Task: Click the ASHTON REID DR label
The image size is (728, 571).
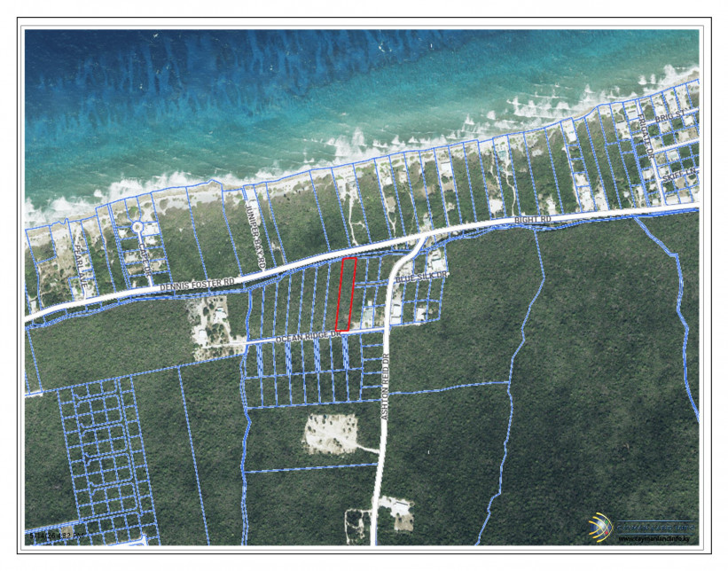Action: click(385, 387)
